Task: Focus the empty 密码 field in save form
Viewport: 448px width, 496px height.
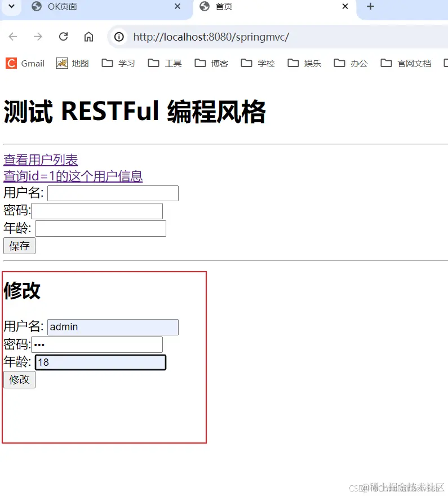Action: (97, 211)
